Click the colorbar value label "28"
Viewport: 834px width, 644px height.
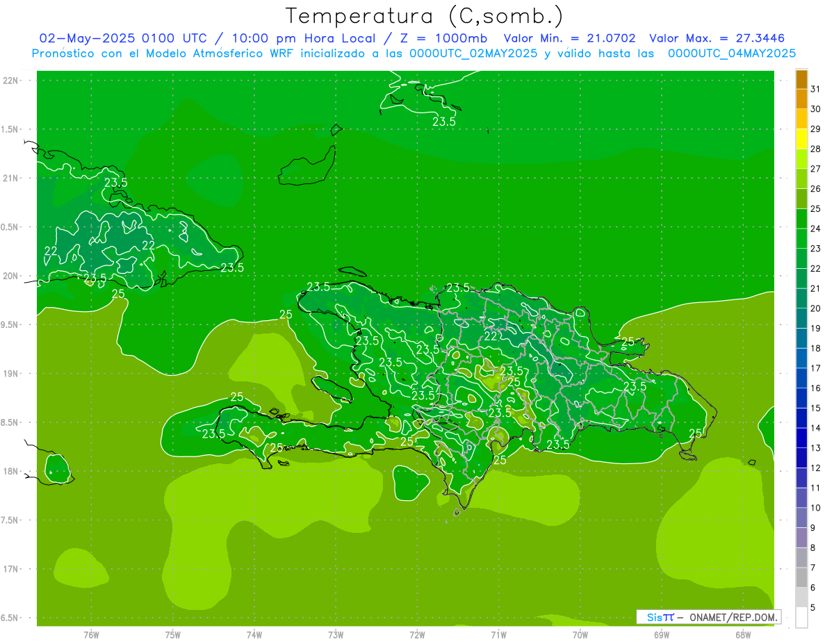pyautogui.click(x=815, y=149)
